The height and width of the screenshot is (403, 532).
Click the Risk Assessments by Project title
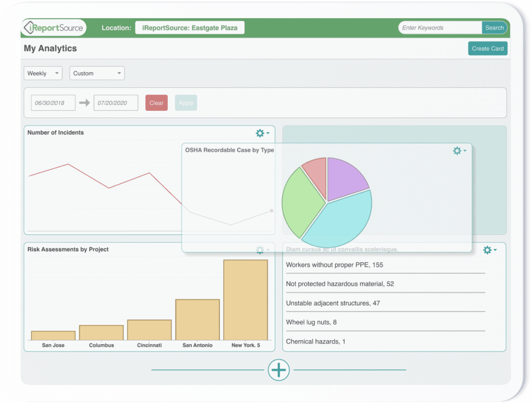click(x=68, y=250)
